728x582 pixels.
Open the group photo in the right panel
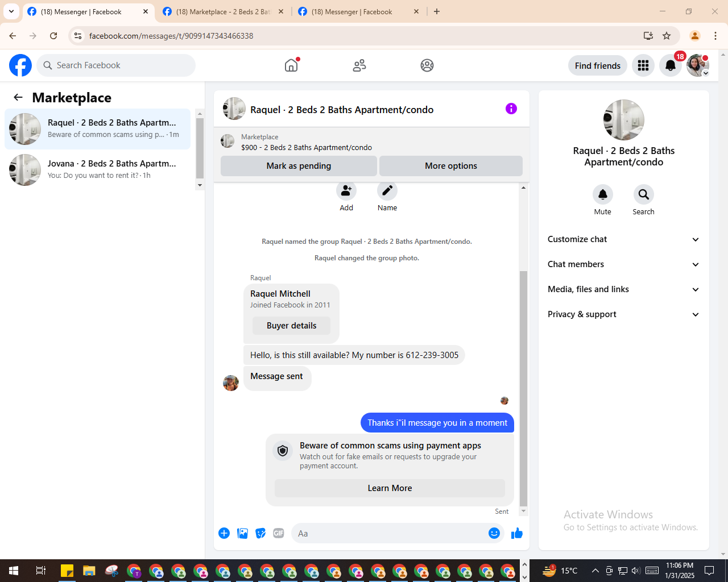pos(624,120)
